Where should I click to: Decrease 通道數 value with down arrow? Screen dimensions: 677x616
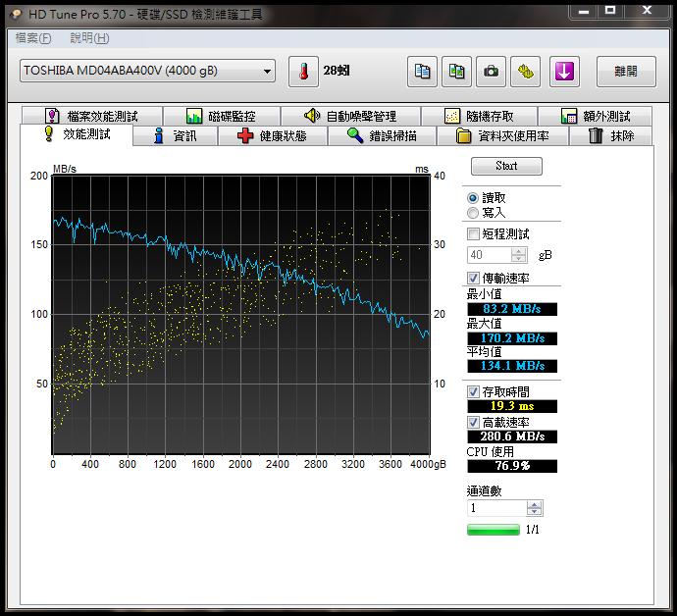[x=534, y=512]
